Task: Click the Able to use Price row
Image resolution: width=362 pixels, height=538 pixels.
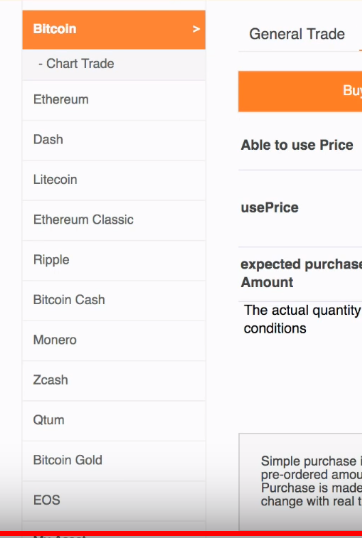Action: [300, 145]
